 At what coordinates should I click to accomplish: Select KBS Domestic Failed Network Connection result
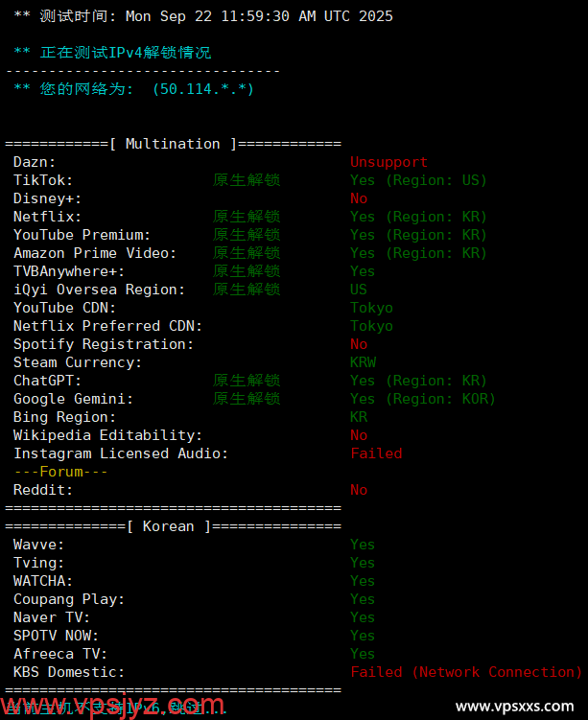466,672
